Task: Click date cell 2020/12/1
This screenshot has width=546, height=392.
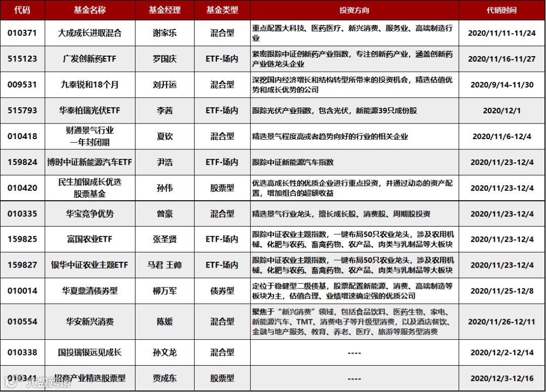Action: tap(502, 110)
